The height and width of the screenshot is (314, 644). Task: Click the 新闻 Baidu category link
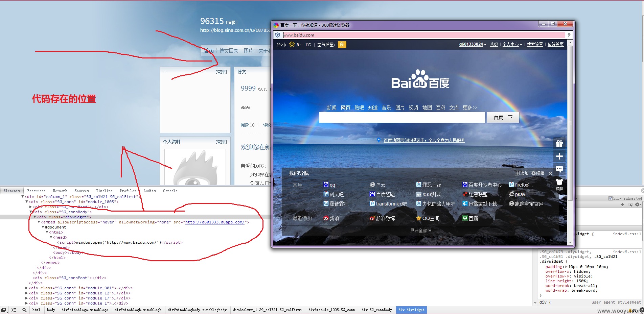tap(331, 107)
